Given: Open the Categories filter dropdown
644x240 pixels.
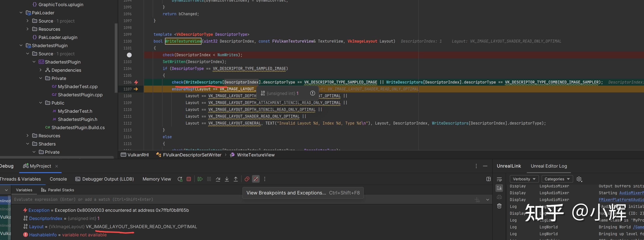Looking at the screenshot, I should click(x=557, y=179).
